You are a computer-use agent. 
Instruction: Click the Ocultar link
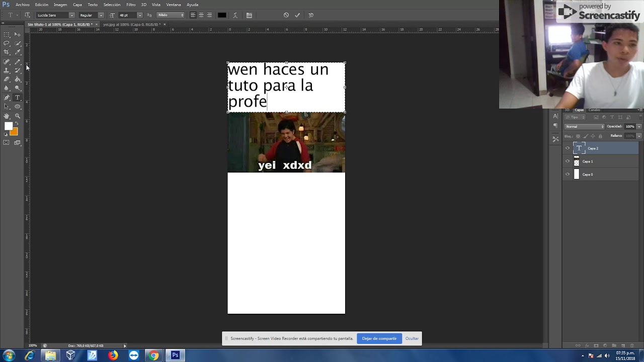point(412,338)
